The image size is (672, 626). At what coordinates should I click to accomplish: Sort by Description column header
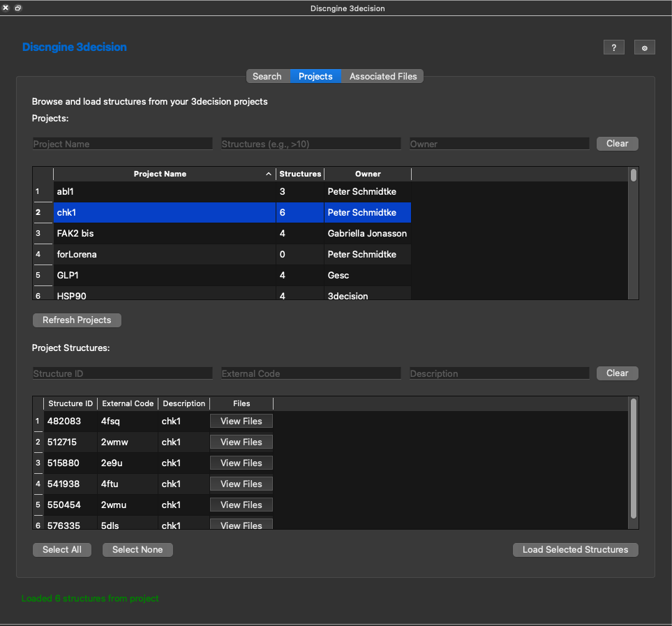tap(184, 403)
